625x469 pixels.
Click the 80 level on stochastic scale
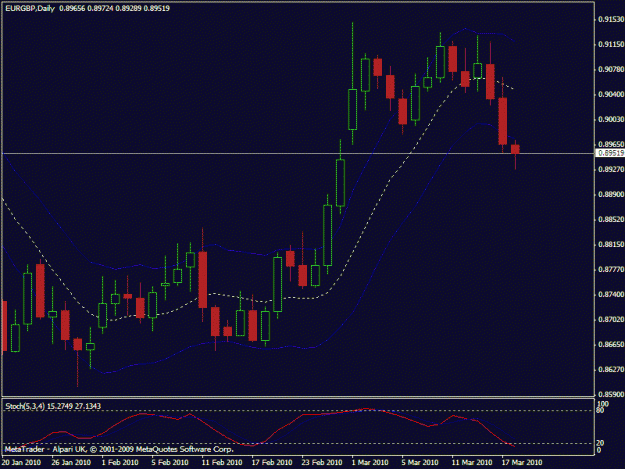point(600,410)
